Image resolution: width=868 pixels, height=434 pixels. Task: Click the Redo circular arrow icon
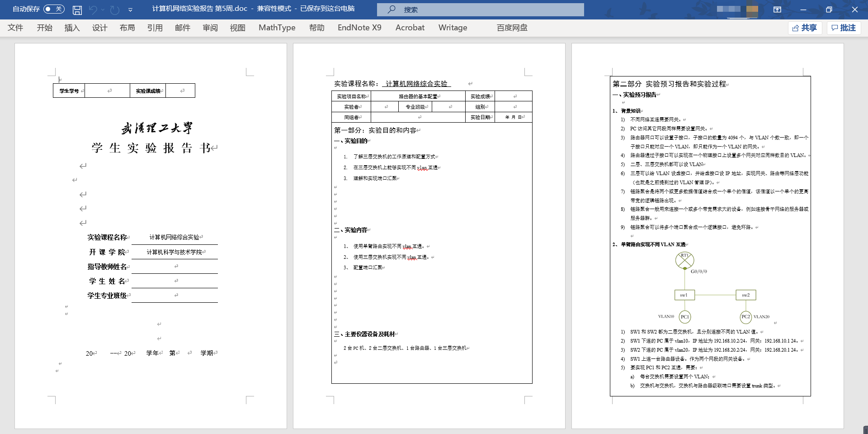tap(115, 10)
